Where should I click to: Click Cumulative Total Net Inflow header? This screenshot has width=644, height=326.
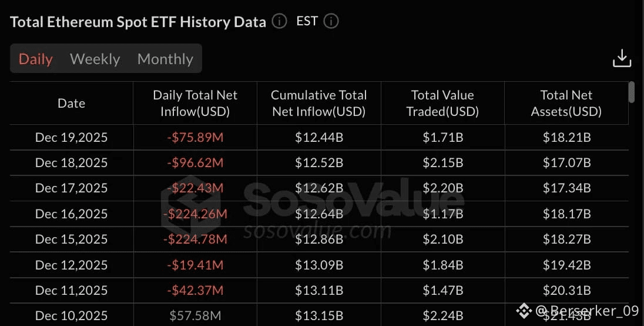pos(319,103)
